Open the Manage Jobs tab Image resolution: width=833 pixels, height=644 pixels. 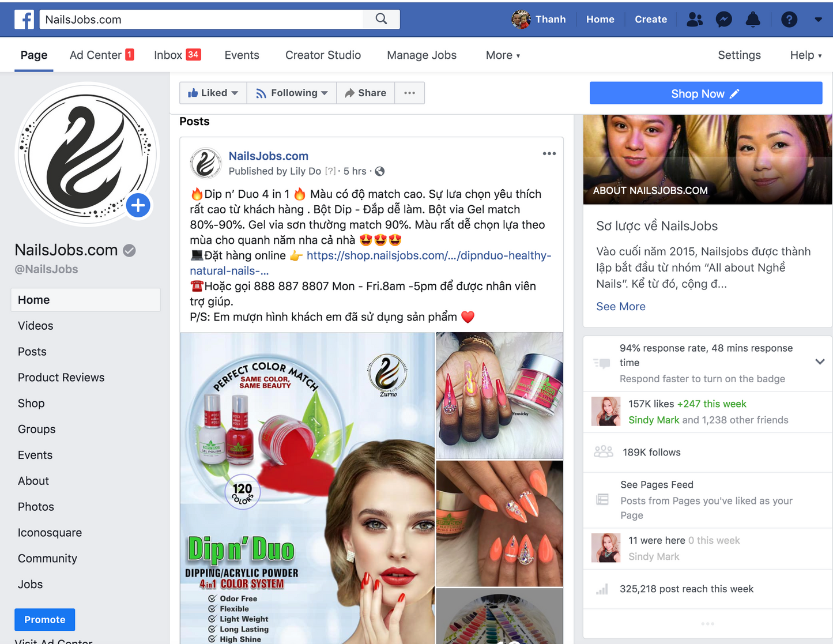421,55
